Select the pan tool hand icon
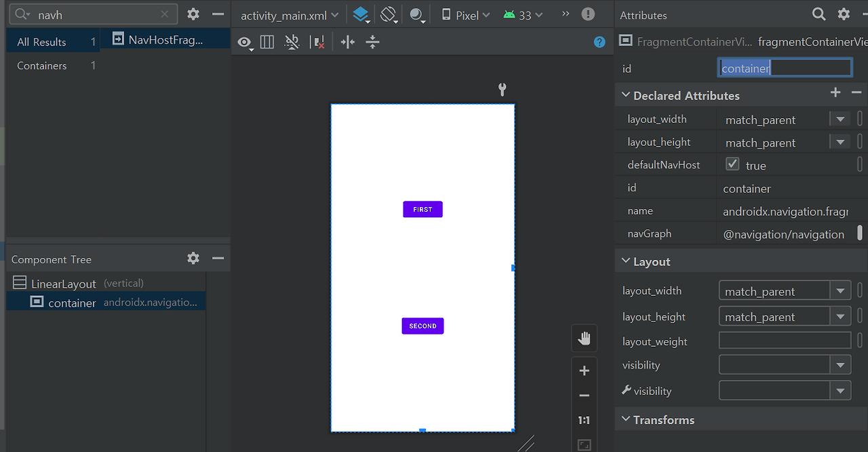 tap(584, 338)
